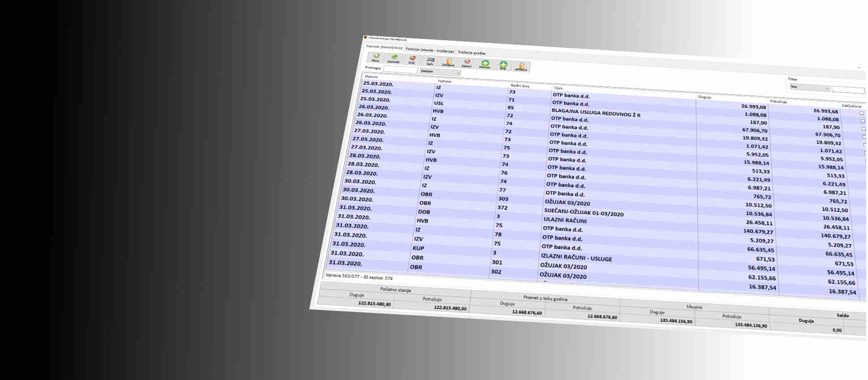Viewport: 868px width, 380px height.
Task: Tick Zaključana checkbox in 26.993,68 row
Action: 862,113
